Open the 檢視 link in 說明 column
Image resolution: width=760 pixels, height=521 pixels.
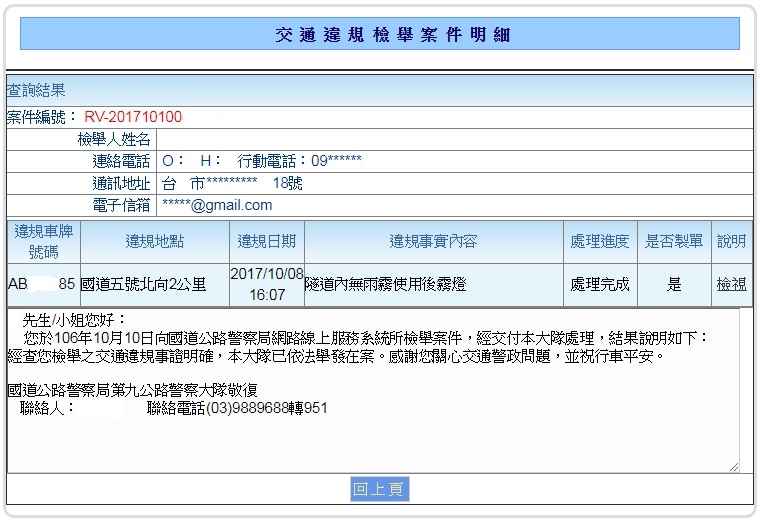[731, 284]
